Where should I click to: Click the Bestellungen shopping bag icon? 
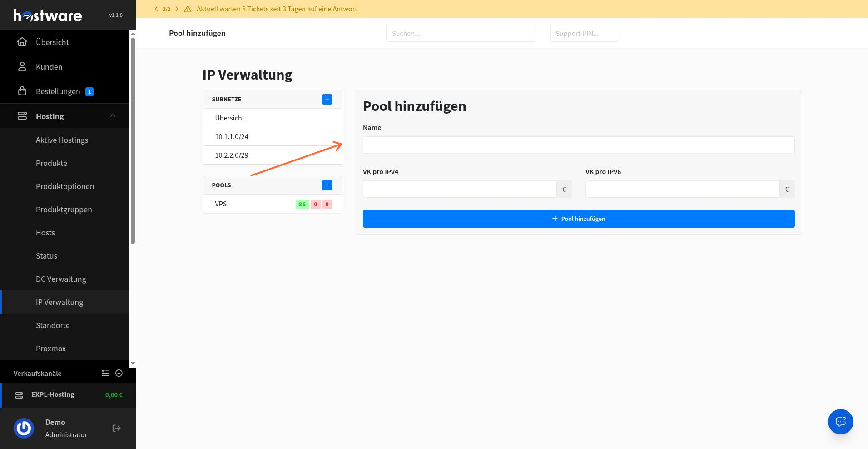(x=22, y=91)
